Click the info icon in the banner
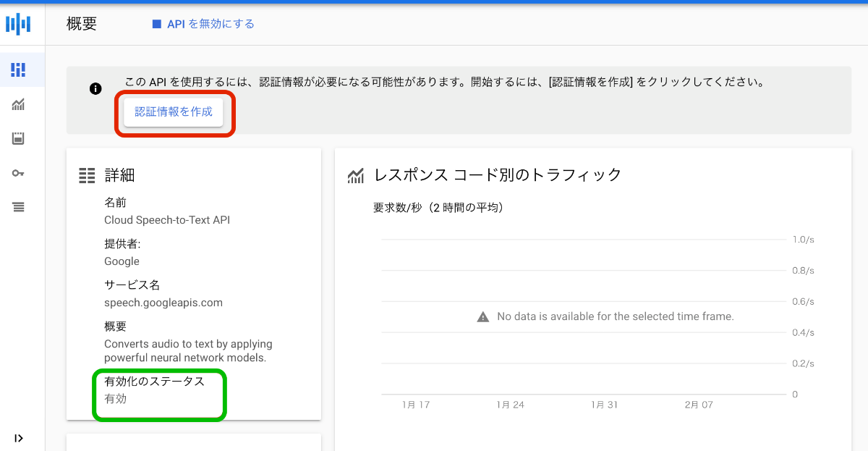The width and height of the screenshot is (868, 451). click(x=95, y=89)
